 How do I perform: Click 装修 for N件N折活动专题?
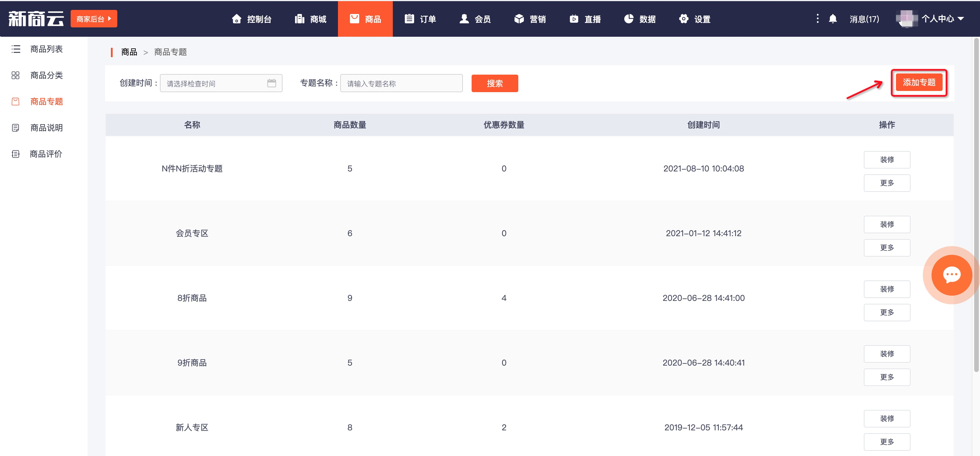[887, 159]
